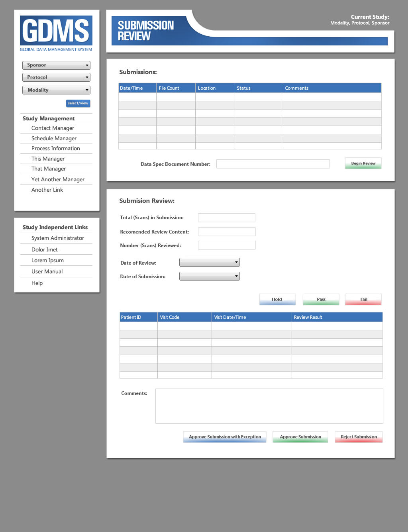The image size is (408, 532).
Task: Click the Submission Review banner title
Action: coord(146,31)
